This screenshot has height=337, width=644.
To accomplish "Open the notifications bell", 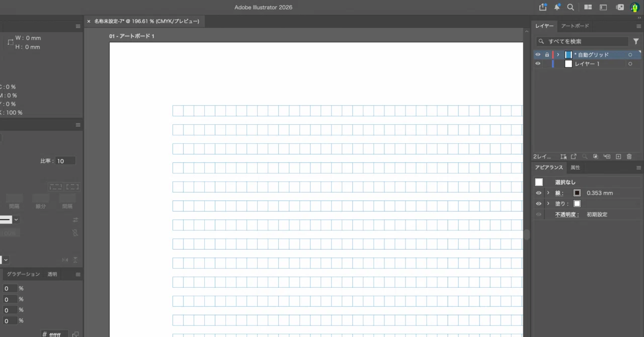I will 557,7.
